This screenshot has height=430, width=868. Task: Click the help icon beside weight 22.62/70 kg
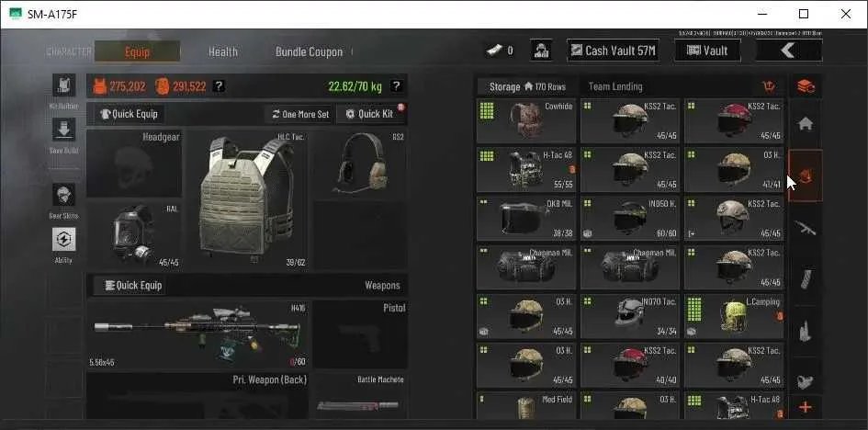pyautogui.click(x=396, y=86)
